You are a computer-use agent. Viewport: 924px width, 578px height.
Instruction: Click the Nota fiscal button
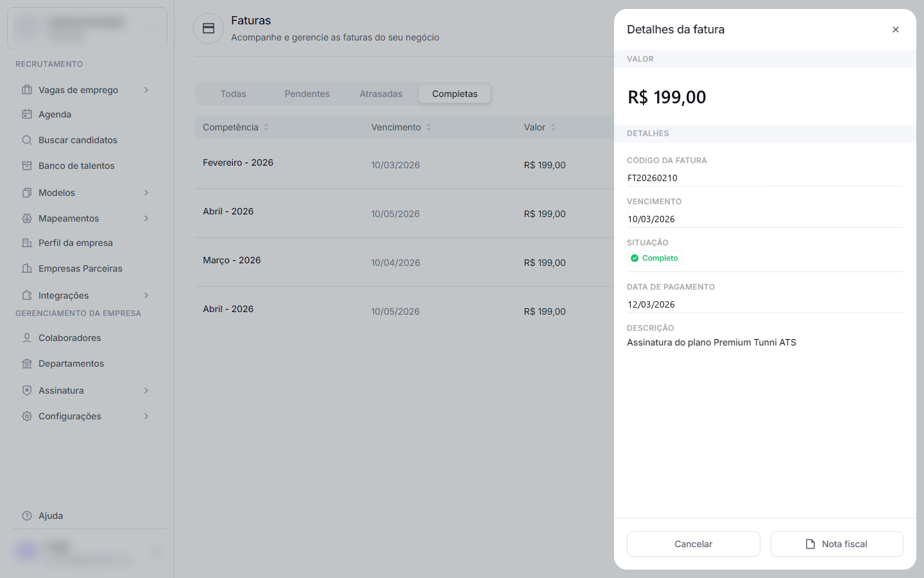pos(837,544)
